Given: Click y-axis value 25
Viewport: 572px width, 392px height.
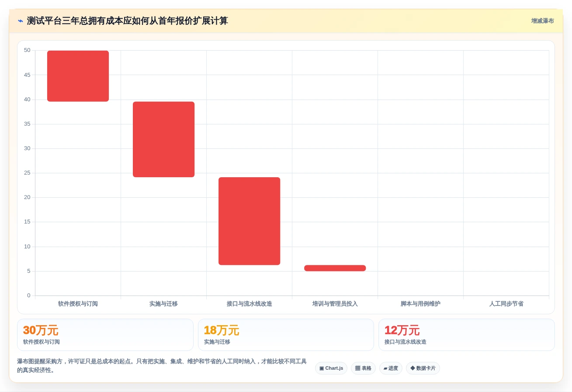Looking at the screenshot, I should 27,173.
